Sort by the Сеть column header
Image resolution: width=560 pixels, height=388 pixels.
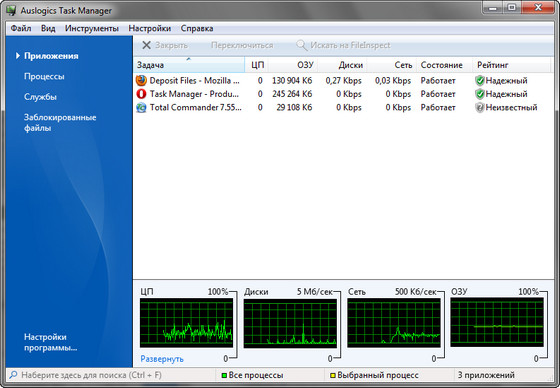392,65
